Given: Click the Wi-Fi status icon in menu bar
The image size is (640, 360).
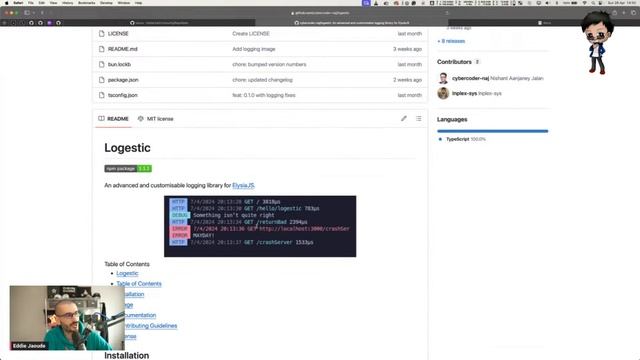Looking at the screenshot, I should click(584, 3).
